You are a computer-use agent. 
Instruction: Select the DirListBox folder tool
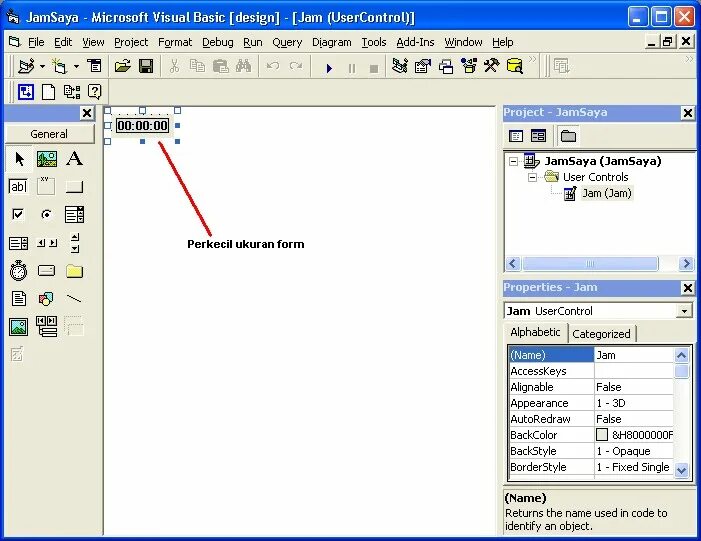74,271
